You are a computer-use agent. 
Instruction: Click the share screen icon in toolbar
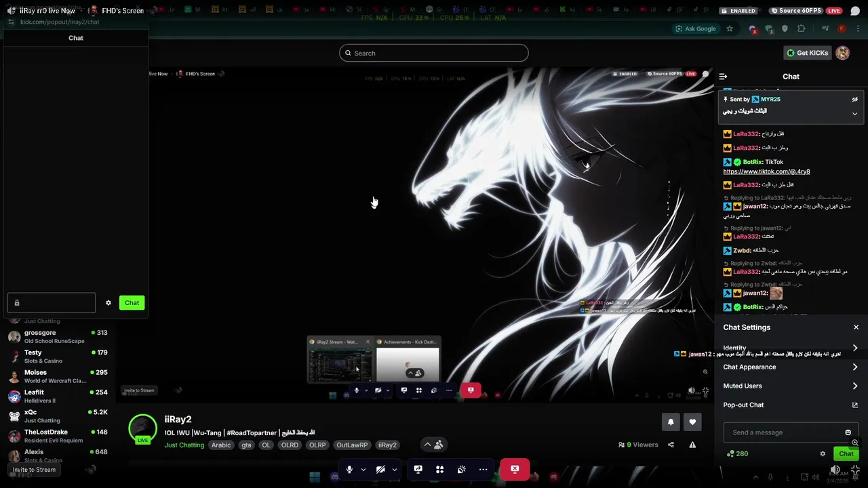click(x=418, y=469)
